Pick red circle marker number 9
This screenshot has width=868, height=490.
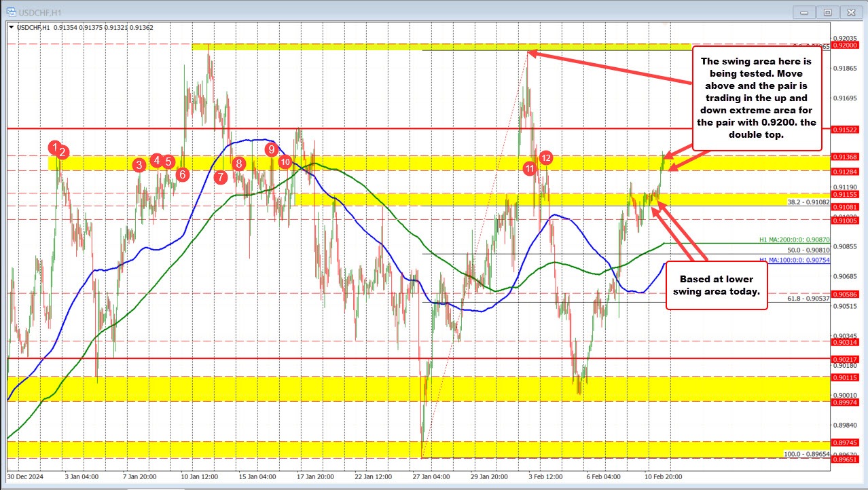click(x=271, y=149)
